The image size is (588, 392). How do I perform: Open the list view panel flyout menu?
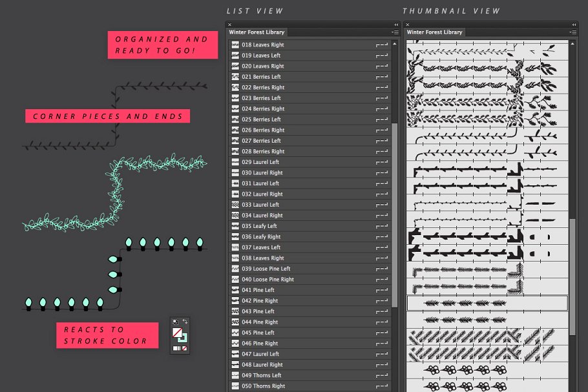[x=394, y=32]
